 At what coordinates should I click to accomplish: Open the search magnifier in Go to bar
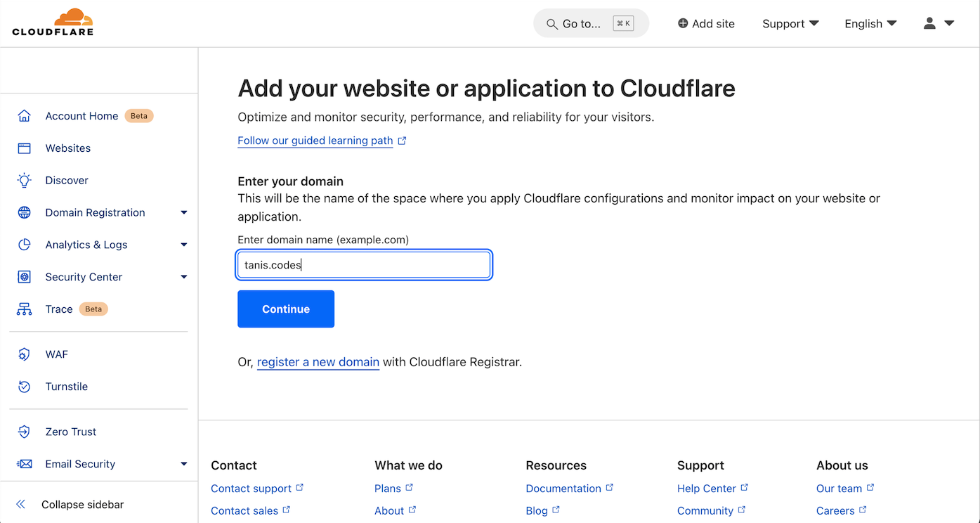pyautogui.click(x=552, y=23)
